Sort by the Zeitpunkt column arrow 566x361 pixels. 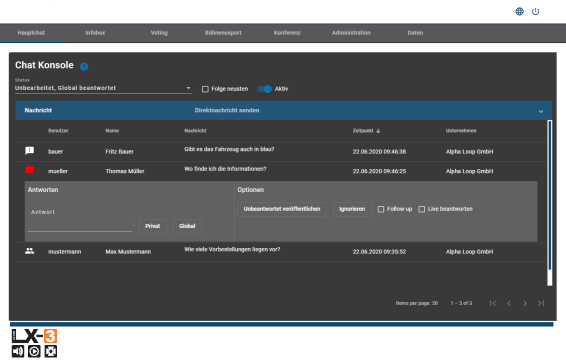pyautogui.click(x=378, y=131)
